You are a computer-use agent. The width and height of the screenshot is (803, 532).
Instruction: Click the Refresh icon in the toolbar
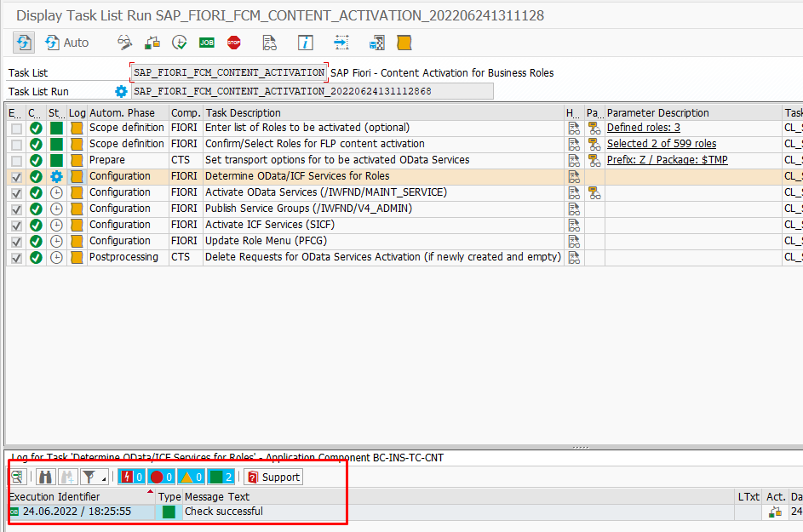pyautogui.click(x=24, y=43)
